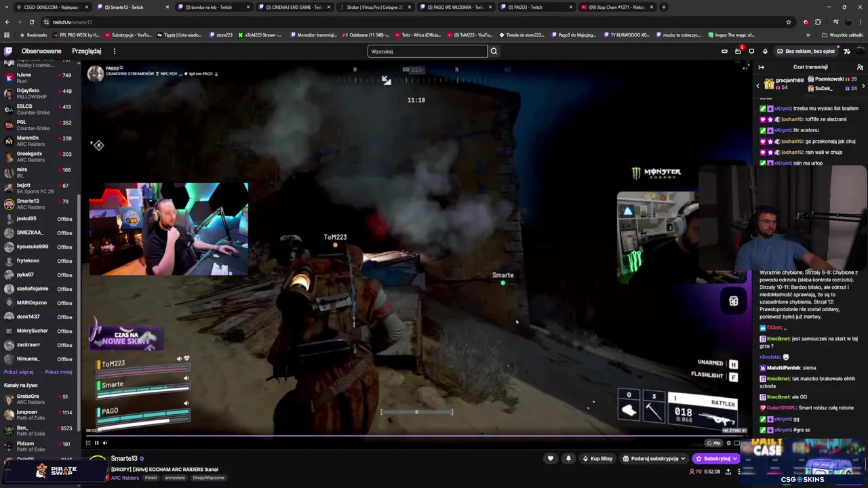Viewport: 868px width, 488px height.
Task: Click the Klip clip button on the player
Action: point(713,443)
